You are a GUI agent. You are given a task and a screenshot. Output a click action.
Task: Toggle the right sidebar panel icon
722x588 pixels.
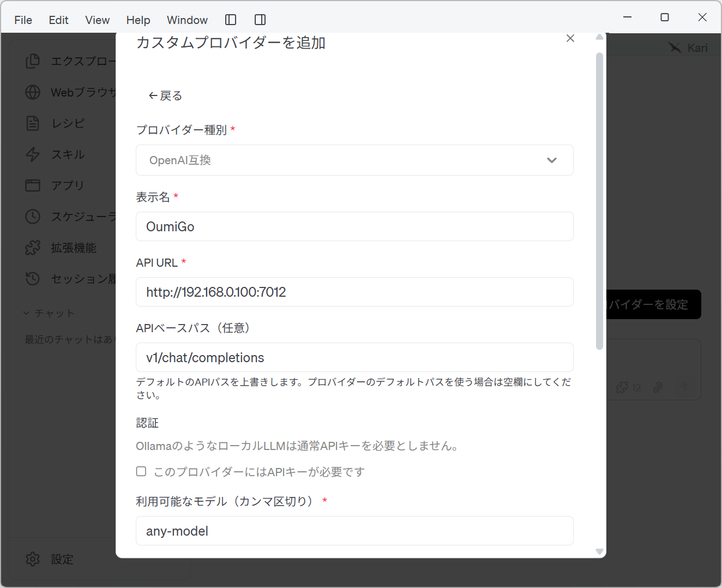[260, 20]
